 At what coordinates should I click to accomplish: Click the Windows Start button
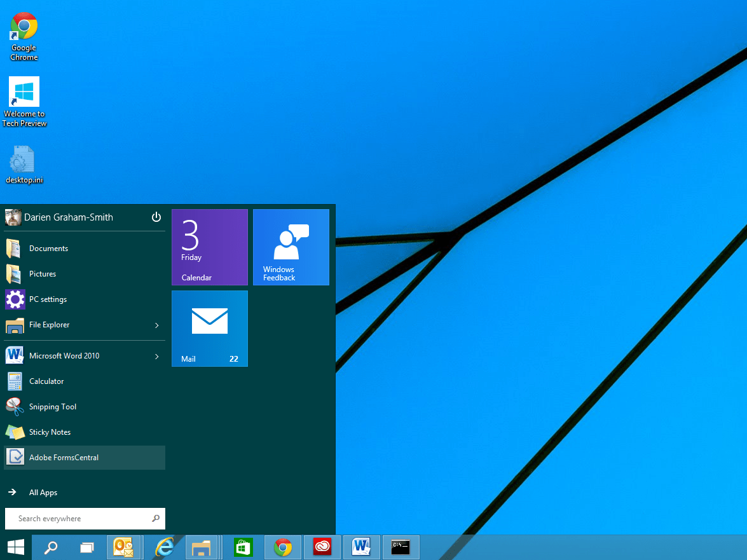pos(16,547)
